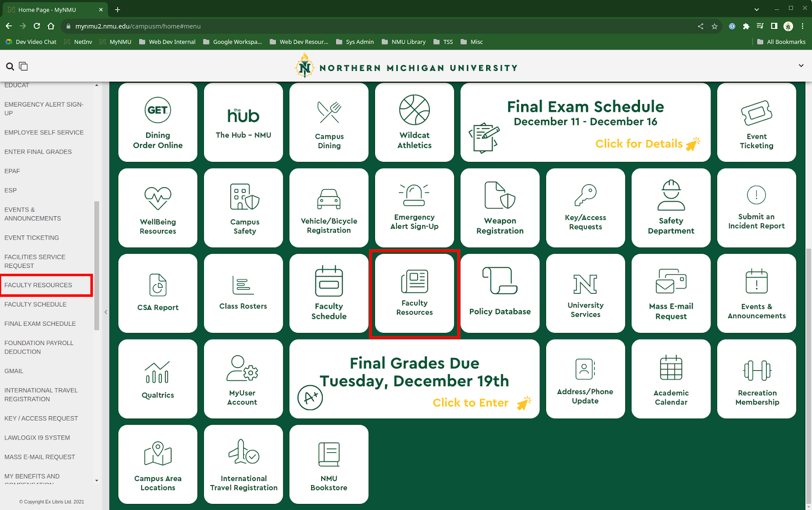Open the Sys Admin bookmarks folder
Image resolution: width=812 pixels, height=510 pixels.
pos(355,42)
